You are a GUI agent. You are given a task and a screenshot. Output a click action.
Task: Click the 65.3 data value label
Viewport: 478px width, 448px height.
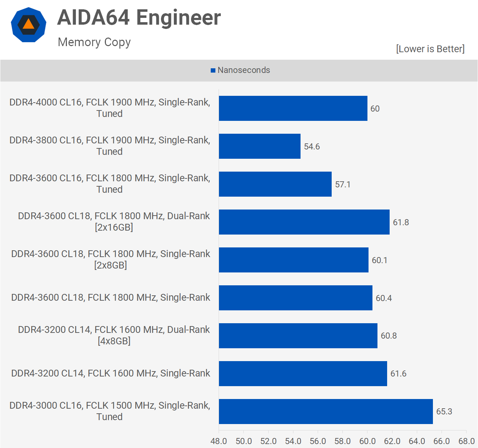444,412
